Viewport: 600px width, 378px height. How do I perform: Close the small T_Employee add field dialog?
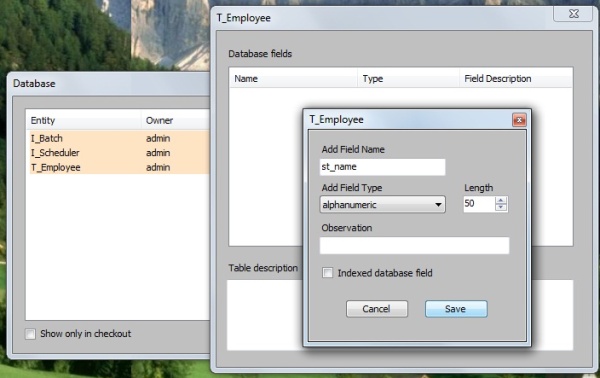coord(519,120)
